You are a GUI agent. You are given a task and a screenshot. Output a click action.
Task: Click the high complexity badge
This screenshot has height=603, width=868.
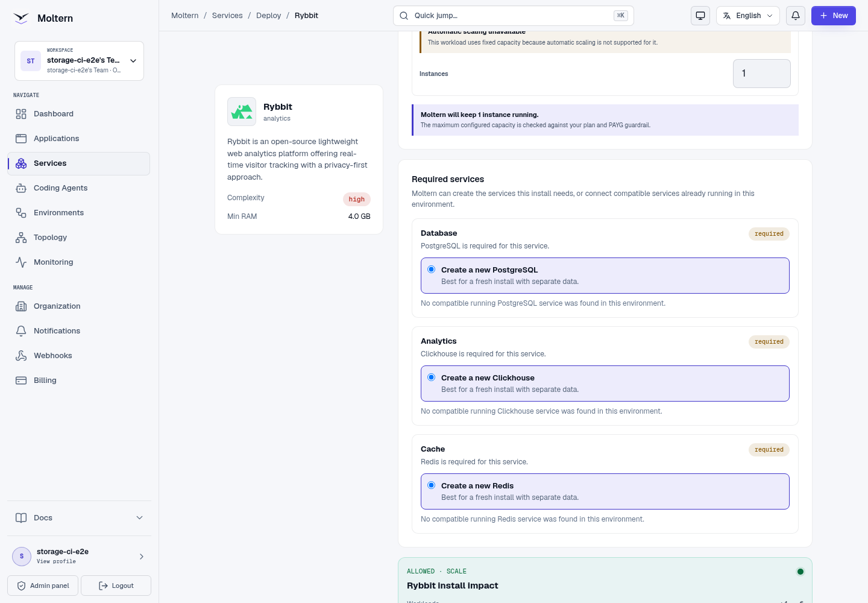click(x=357, y=200)
